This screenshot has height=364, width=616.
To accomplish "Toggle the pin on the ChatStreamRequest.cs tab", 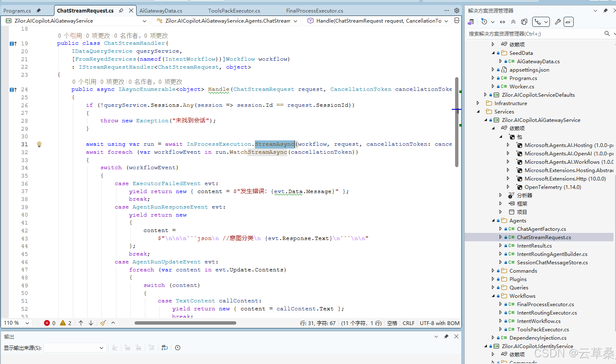I will [x=121, y=10].
